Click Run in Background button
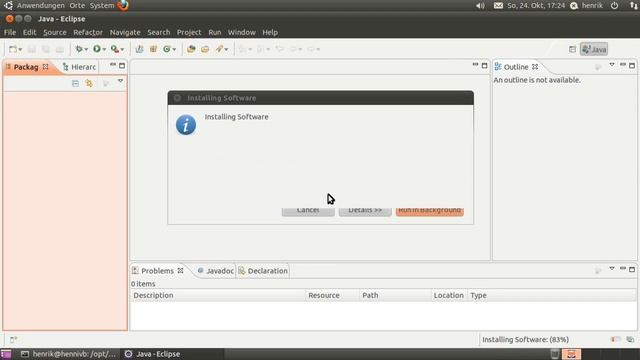 coord(430,211)
